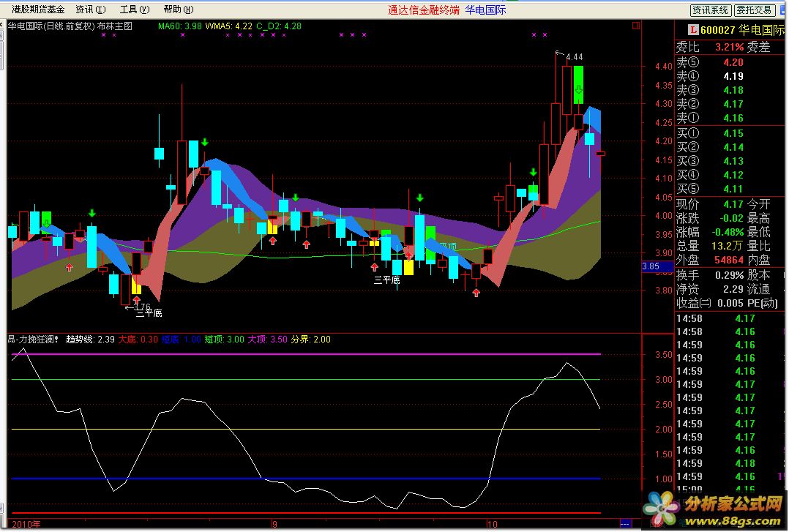Image resolution: width=789 pixels, height=532 pixels.
Task: Click the C_D2: 4.28 indicator label
Action: tap(279, 26)
